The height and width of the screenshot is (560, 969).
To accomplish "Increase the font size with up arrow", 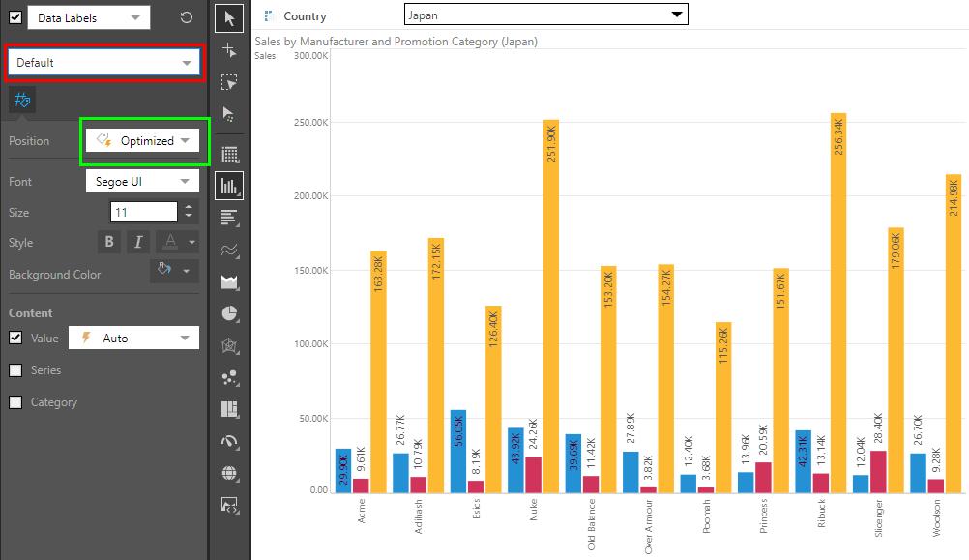I will 189,207.
